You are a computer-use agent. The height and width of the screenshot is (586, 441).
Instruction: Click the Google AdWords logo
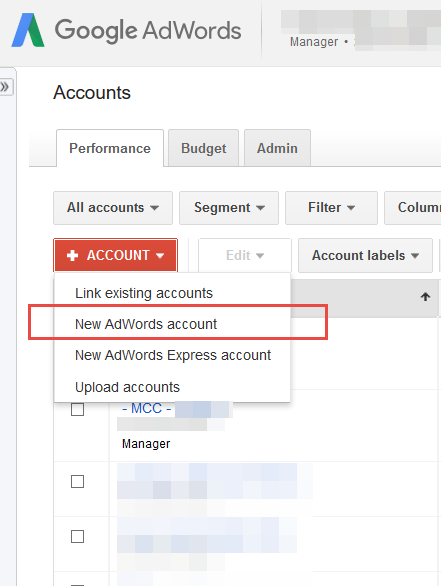click(x=126, y=30)
